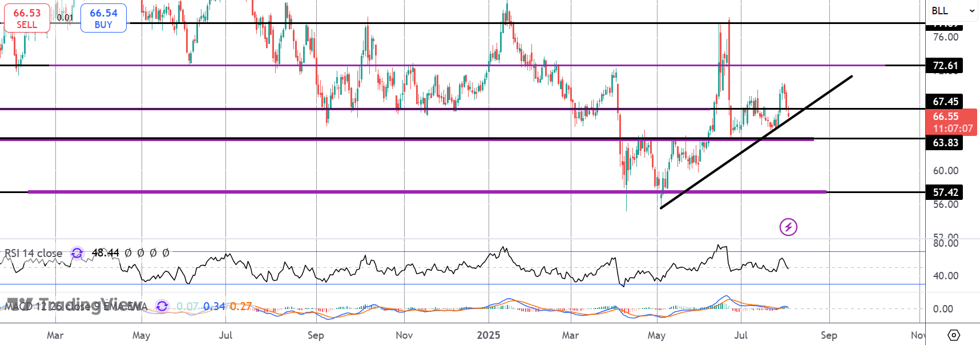
Task: Click the purple lightning bolt event icon
Action: point(788,227)
